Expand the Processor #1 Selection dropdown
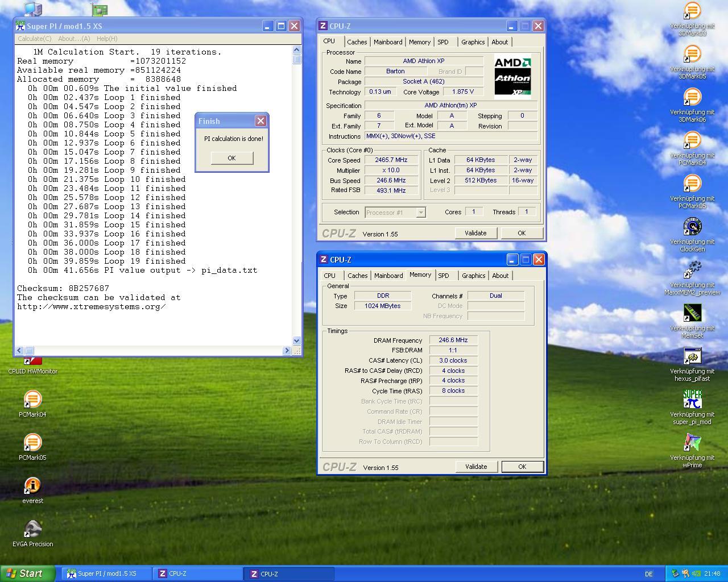 coord(421,213)
